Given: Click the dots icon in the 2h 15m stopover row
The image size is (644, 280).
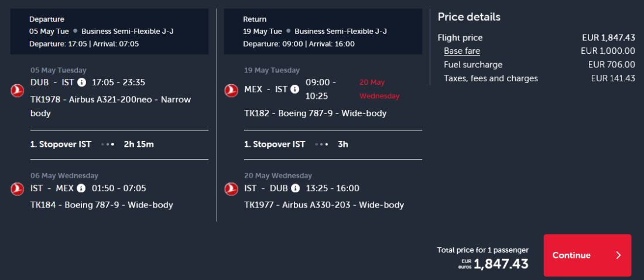Looking at the screenshot, I should point(108,144).
